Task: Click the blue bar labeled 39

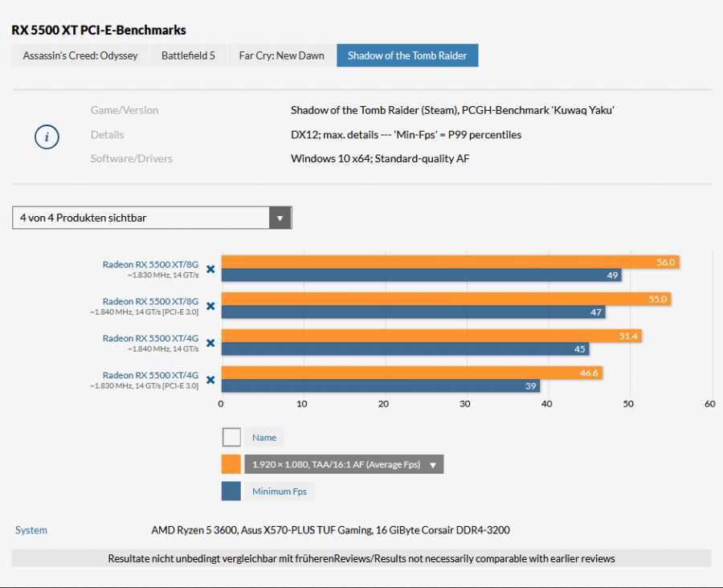Action: pos(381,386)
